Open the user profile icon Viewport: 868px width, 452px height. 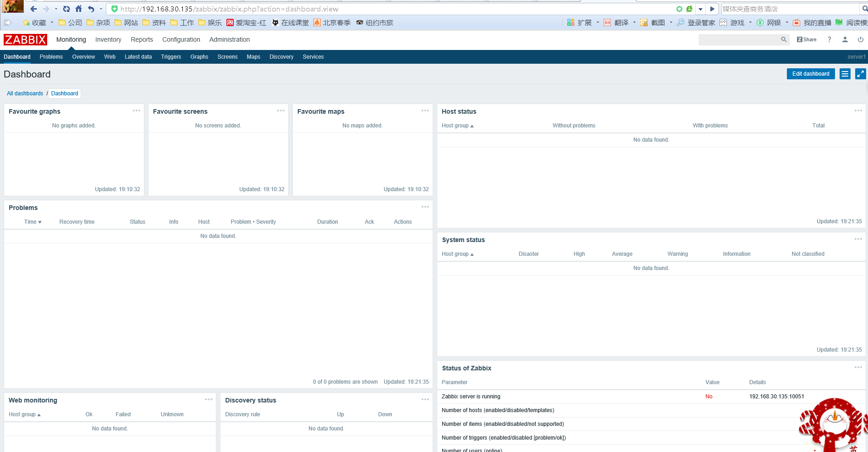point(845,39)
